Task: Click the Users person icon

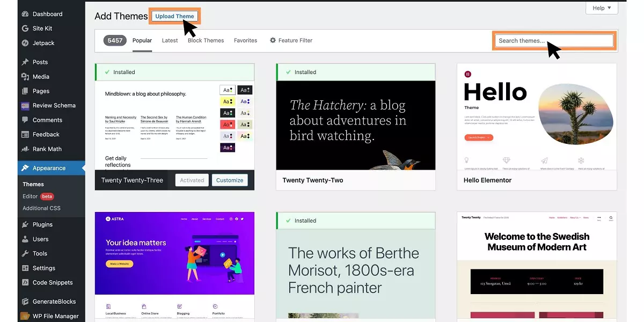Action: (25, 239)
